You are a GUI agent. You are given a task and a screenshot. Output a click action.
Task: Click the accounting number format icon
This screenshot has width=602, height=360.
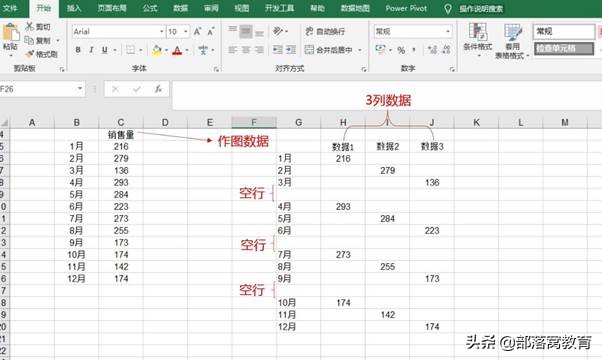(x=380, y=50)
